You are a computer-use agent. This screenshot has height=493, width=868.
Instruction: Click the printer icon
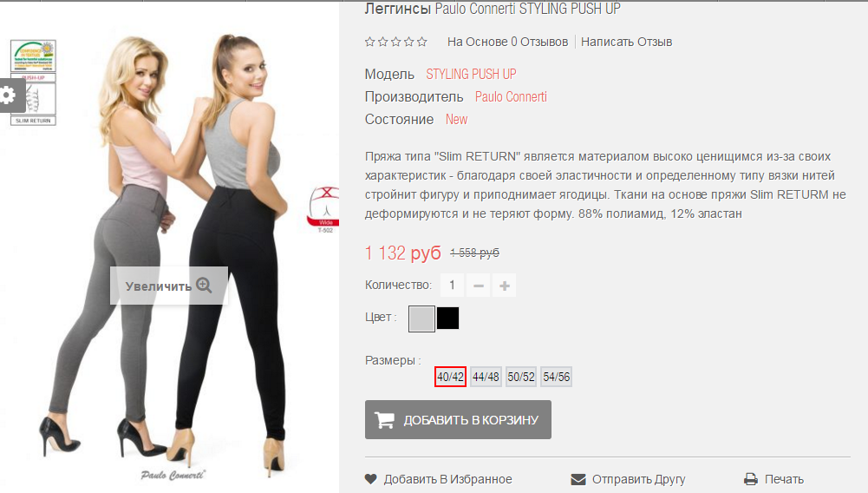coord(751,479)
